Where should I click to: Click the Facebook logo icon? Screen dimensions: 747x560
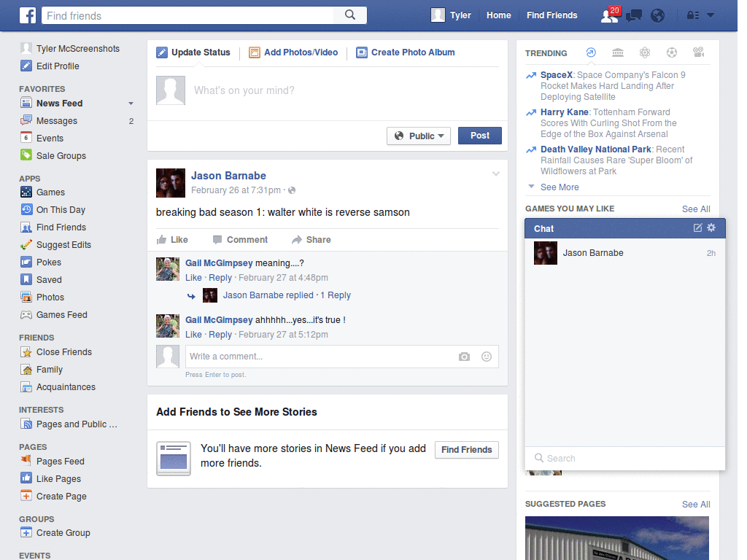pos(28,15)
